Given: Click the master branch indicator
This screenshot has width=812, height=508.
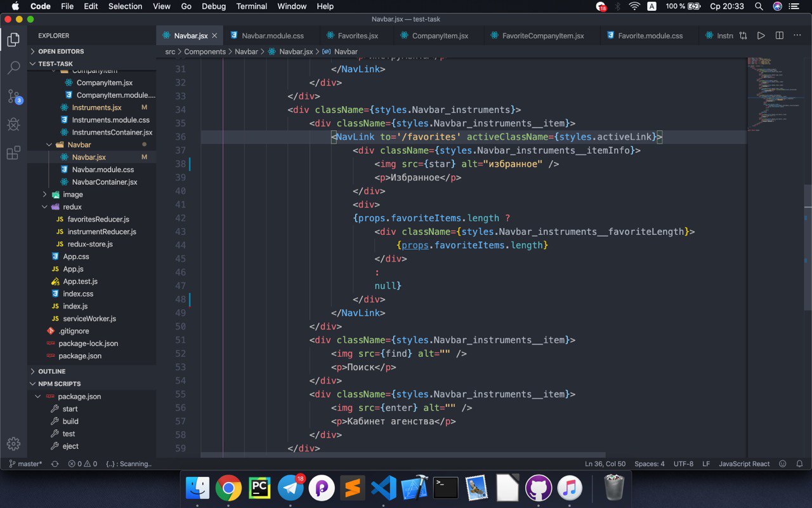Looking at the screenshot, I should [x=25, y=464].
